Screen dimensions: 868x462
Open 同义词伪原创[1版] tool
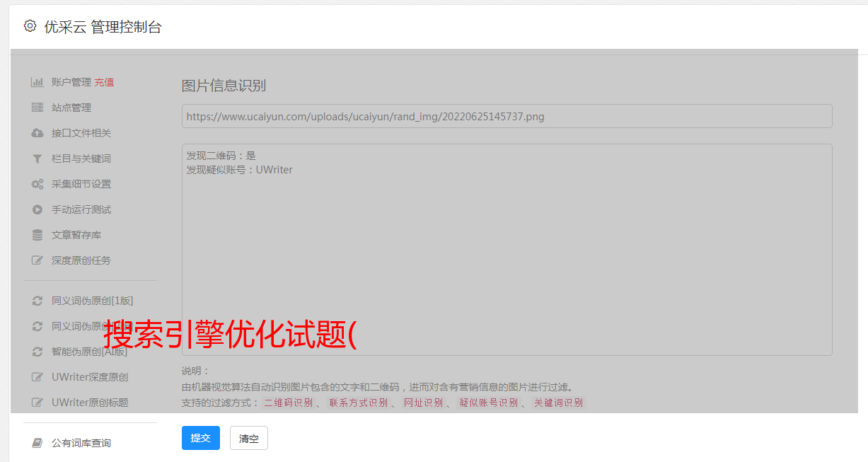click(x=92, y=301)
